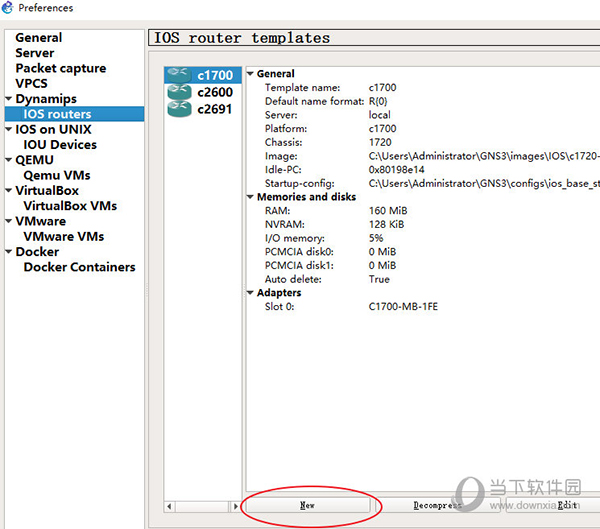Screen dimensions: 600x529
Task: Click the Startup-config path value
Action: pyautogui.click(x=484, y=183)
